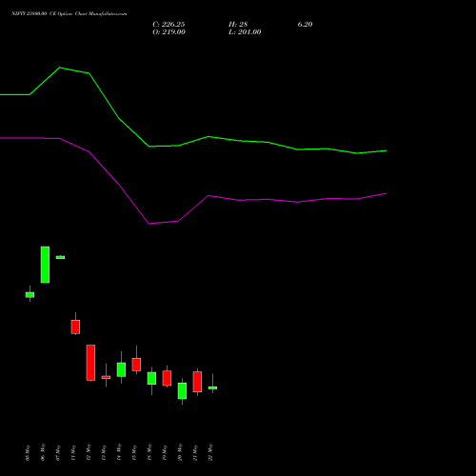476x476 pixels.
Task: Select the green candle for 20 May
Action: point(182,391)
